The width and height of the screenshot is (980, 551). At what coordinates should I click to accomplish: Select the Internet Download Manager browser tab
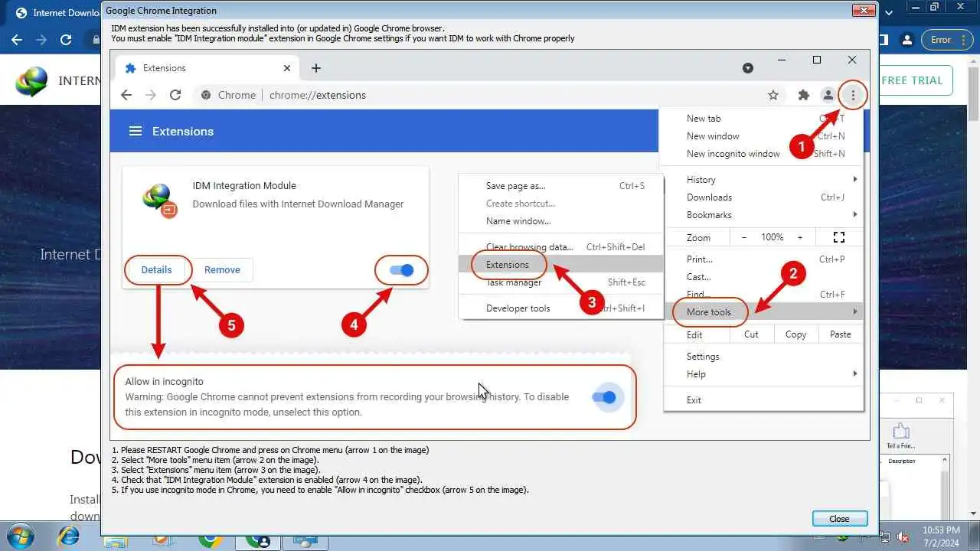click(55, 13)
